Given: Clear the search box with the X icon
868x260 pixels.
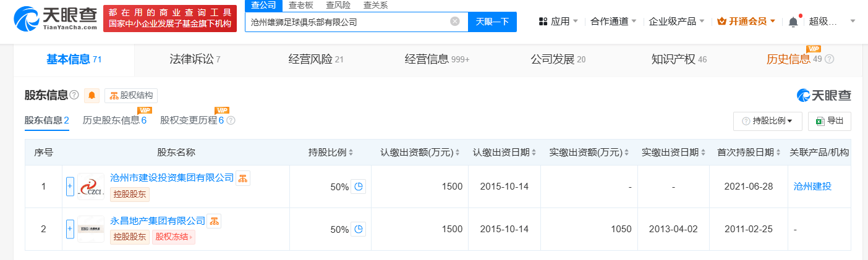Looking at the screenshot, I should [455, 22].
